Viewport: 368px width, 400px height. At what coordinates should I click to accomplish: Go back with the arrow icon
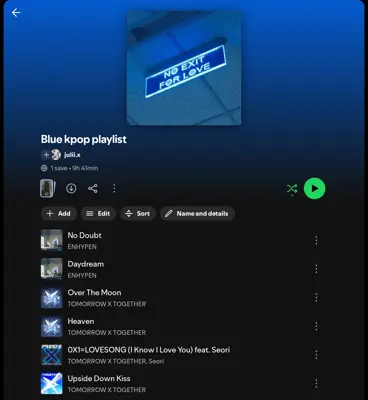(16, 13)
